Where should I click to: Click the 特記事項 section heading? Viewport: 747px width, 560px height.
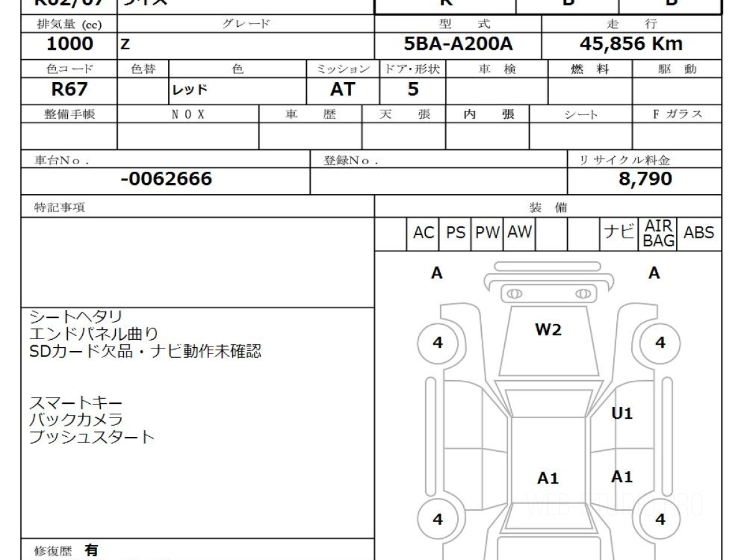click(x=59, y=208)
